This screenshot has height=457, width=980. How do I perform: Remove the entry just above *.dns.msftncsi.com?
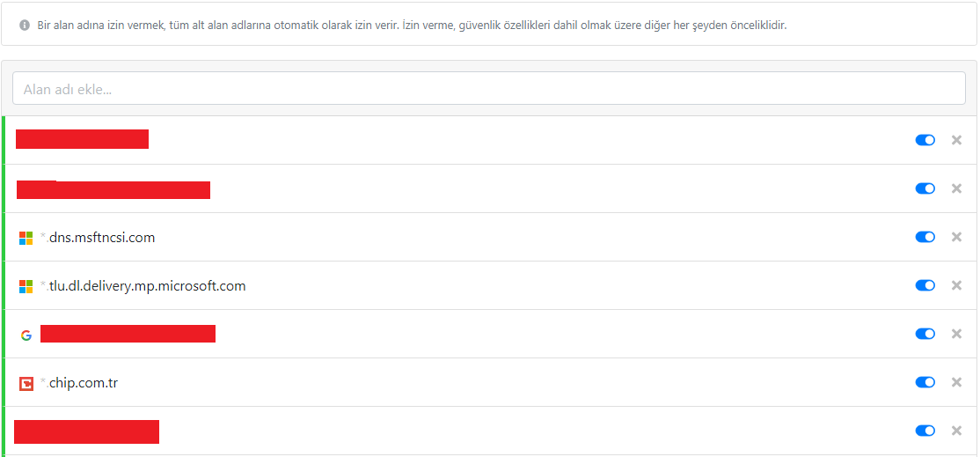click(957, 188)
